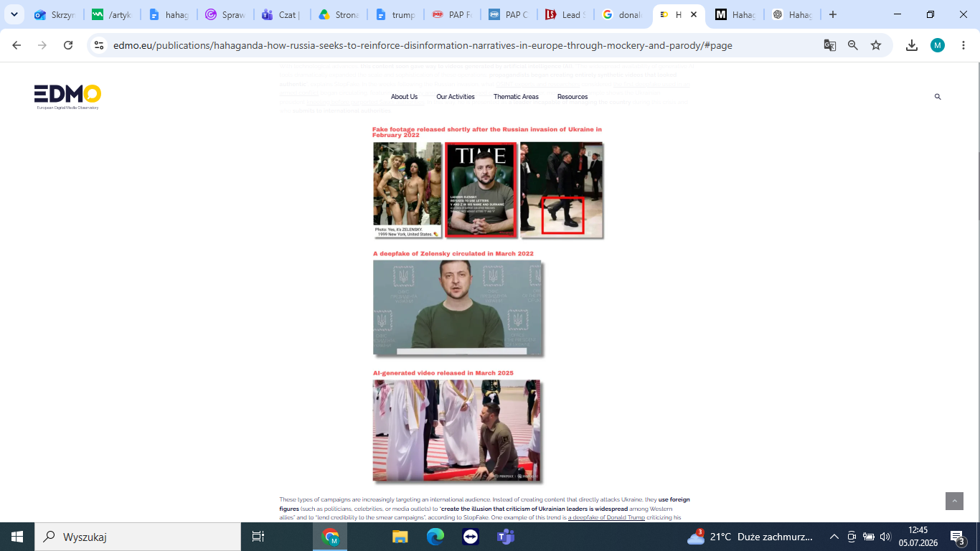980x551 pixels.
Task: Open Microsoft Teams from the taskbar
Action: point(506,537)
